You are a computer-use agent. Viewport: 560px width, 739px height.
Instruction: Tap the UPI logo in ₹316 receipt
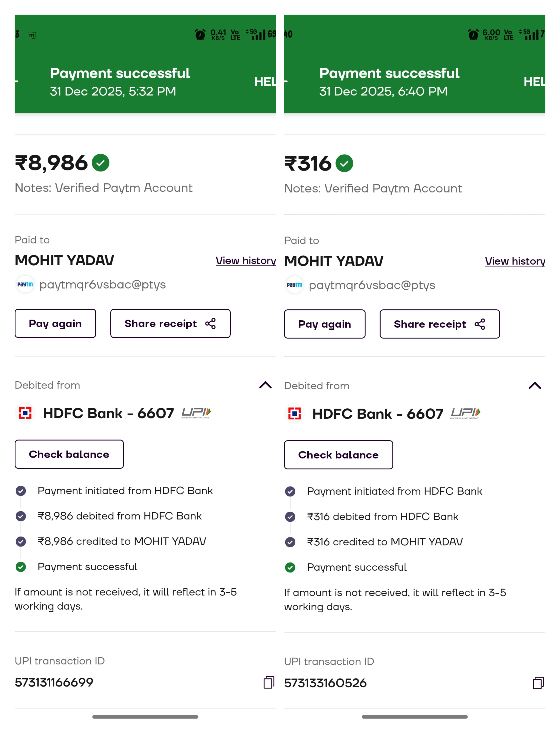point(465,413)
